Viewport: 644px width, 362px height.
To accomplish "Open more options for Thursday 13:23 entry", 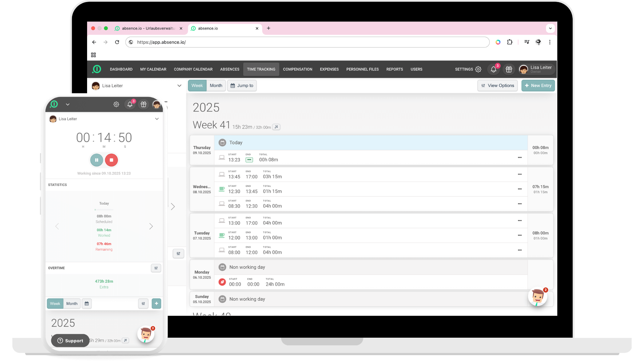I will tap(520, 158).
